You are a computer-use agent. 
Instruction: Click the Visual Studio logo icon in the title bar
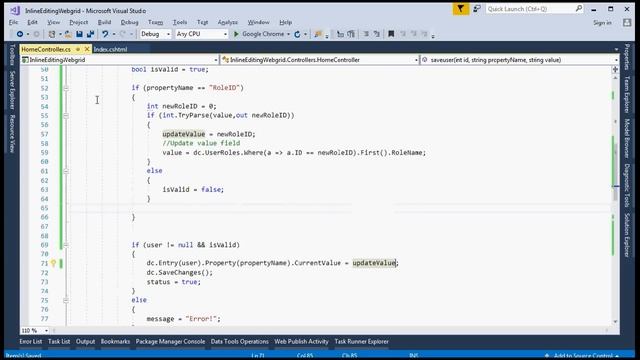[15, 10]
